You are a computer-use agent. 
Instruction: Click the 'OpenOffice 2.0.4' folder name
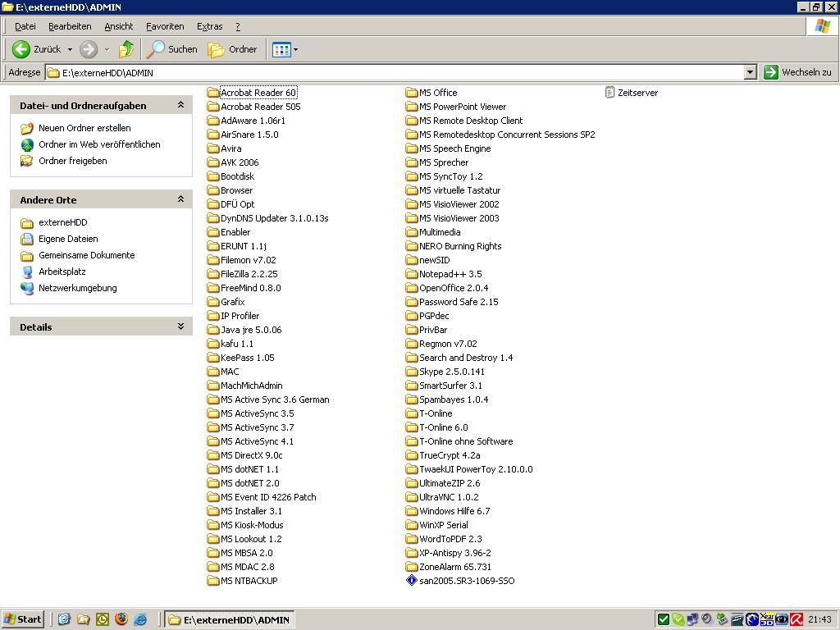pyautogui.click(x=454, y=288)
